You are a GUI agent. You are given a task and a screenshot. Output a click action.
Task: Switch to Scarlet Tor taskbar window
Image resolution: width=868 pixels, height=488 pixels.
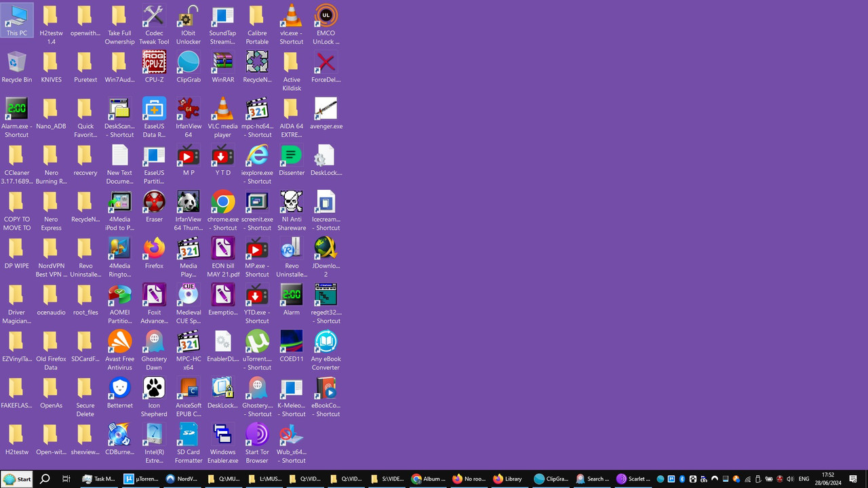click(633, 479)
